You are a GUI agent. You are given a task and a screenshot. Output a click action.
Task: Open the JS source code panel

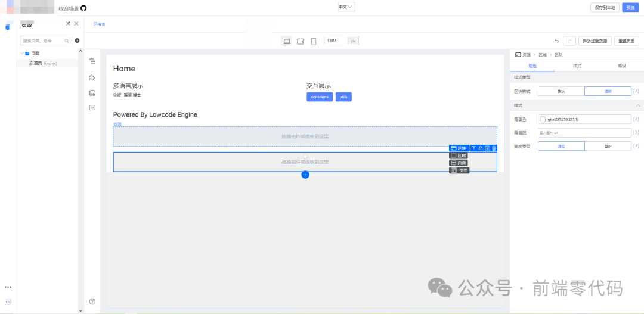click(92, 107)
